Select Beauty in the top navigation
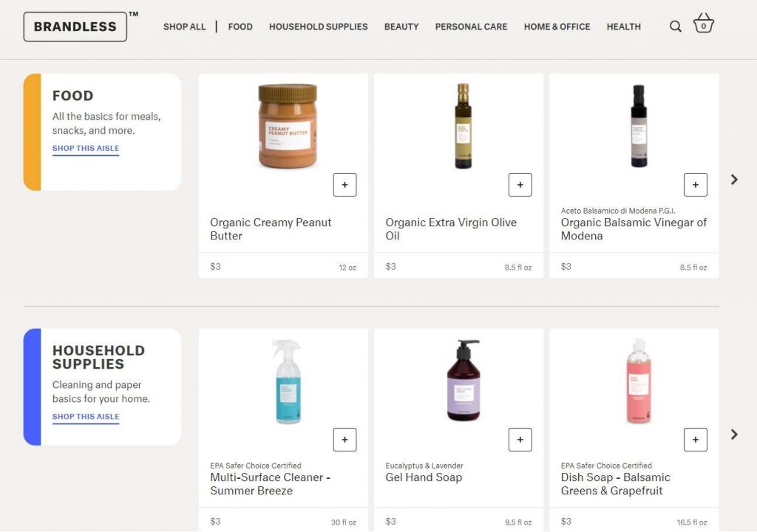The width and height of the screenshot is (757, 532). (x=401, y=27)
